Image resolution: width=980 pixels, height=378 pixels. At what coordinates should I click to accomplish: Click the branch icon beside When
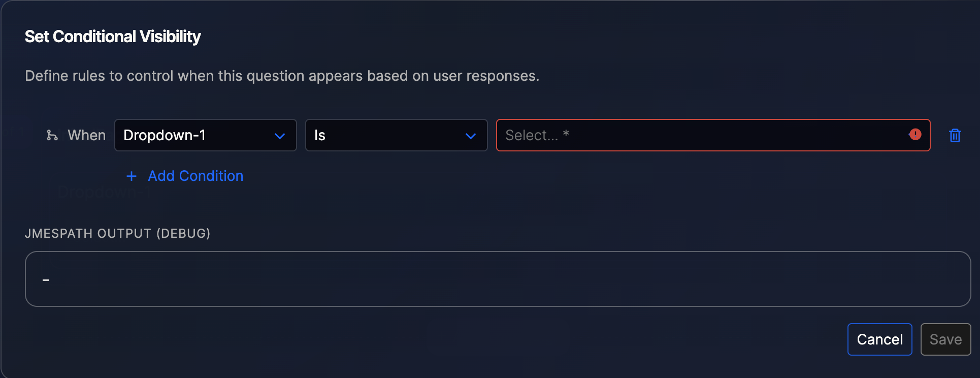pyautogui.click(x=52, y=135)
